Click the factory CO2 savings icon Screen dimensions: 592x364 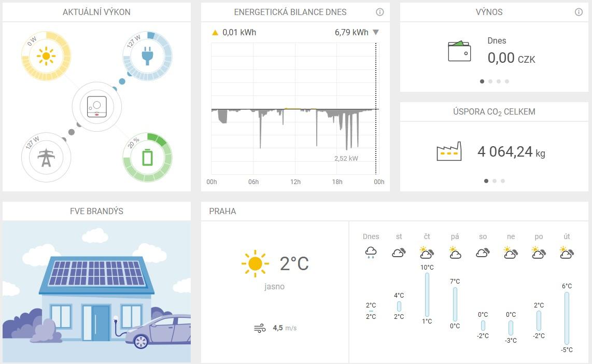(448, 151)
